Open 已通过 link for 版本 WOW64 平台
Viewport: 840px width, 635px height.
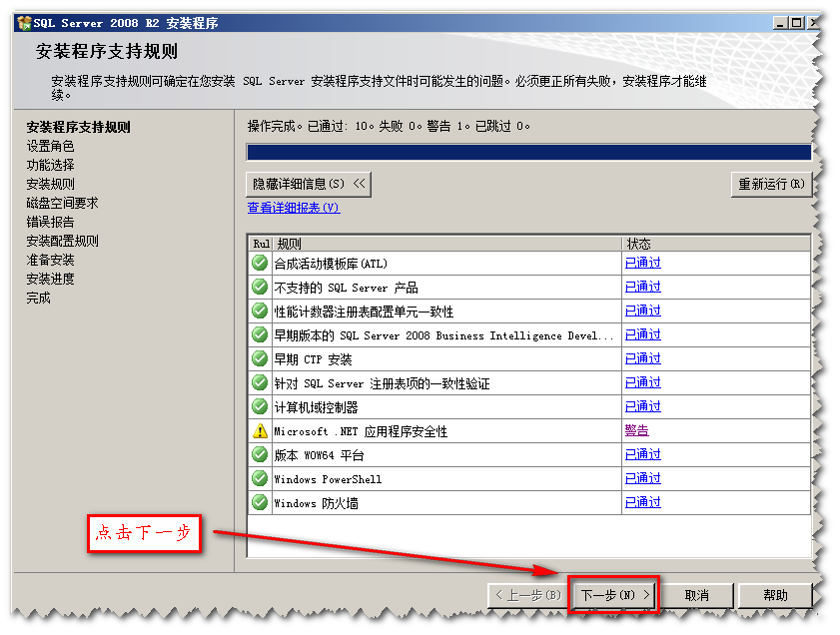pyautogui.click(x=643, y=454)
